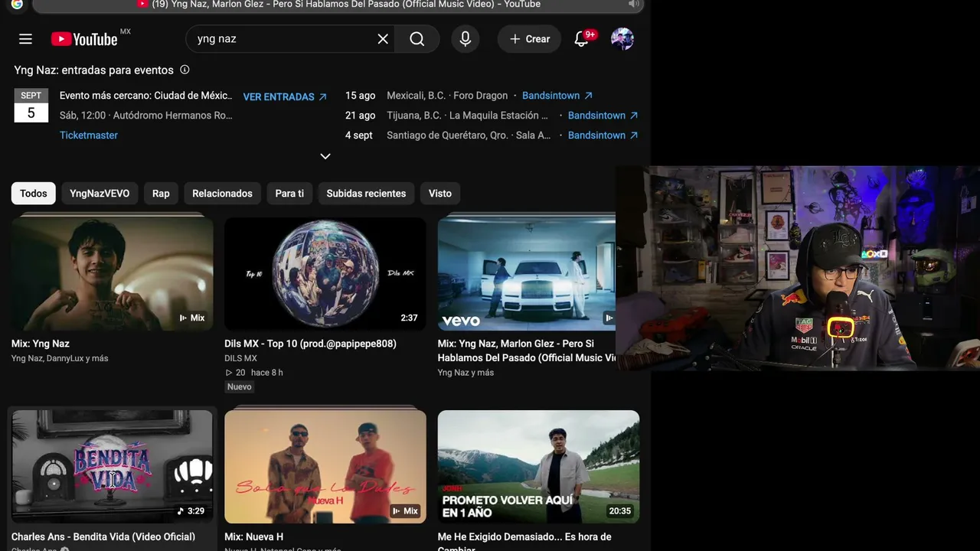Mute tab using speaker icon
The height and width of the screenshot is (551, 980).
pyautogui.click(x=633, y=5)
